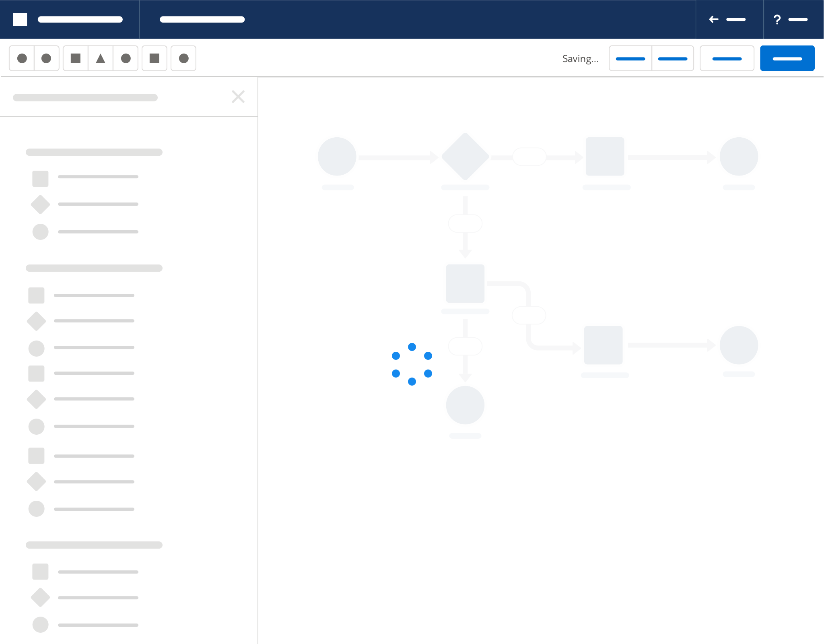
Task: Select the start circle node on canvas
Action: point(337,157)
